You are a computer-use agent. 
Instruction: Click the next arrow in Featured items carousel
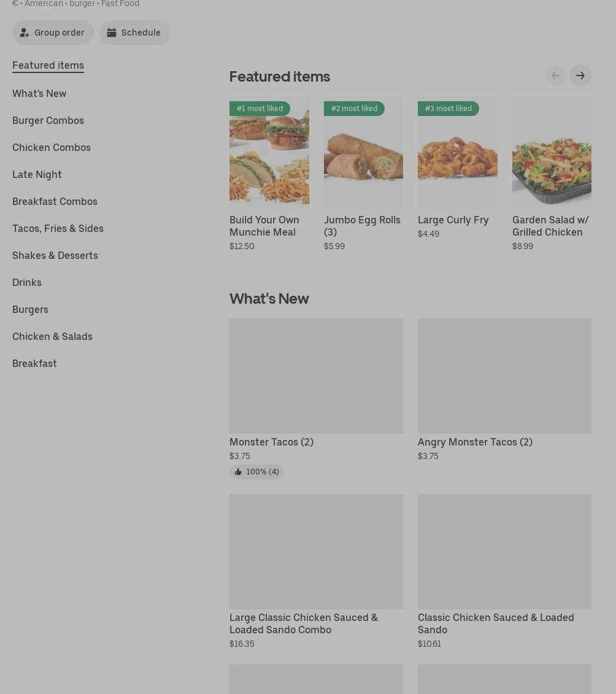click(x=580, y=75)
